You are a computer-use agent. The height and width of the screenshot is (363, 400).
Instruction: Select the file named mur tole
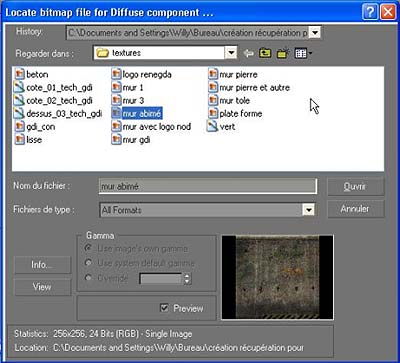coord(234,101)
